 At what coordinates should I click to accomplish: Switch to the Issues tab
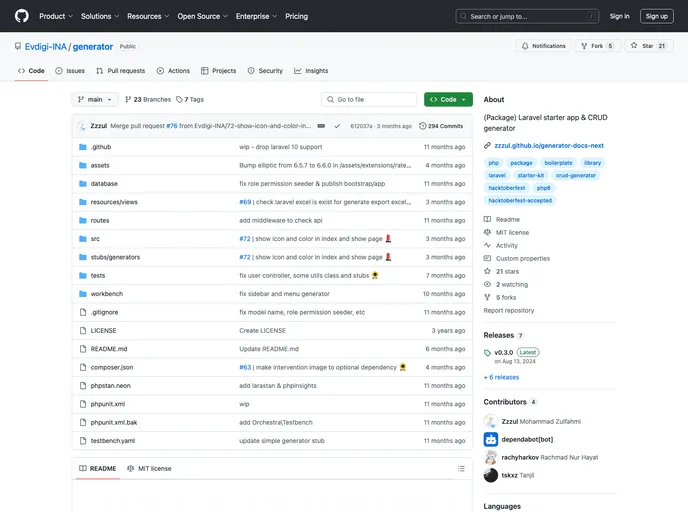tap(70, 71)
